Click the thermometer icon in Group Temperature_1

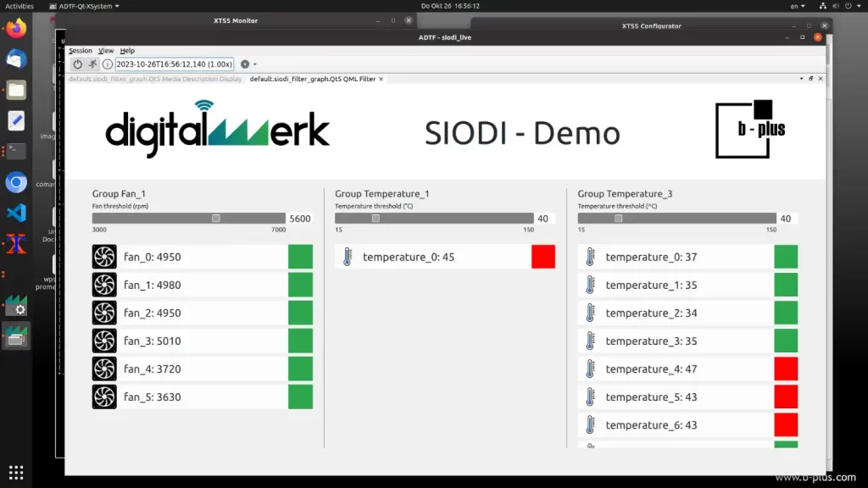[x=347, y=257]
